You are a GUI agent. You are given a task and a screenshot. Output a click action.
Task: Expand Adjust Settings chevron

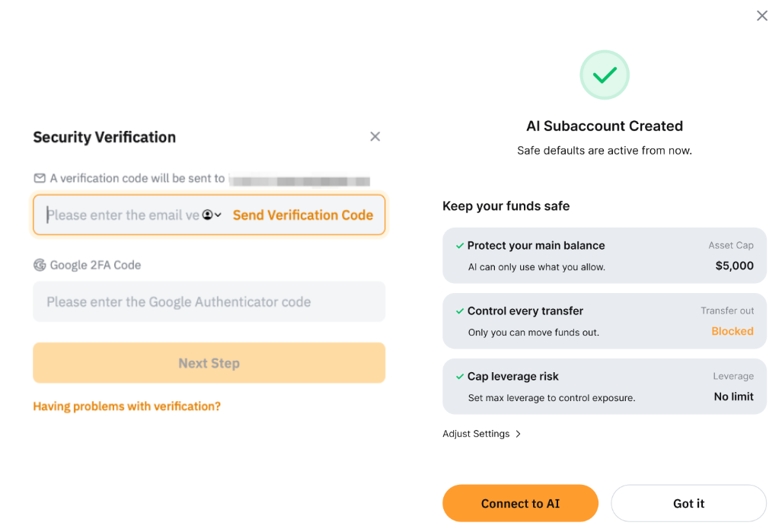518,434
